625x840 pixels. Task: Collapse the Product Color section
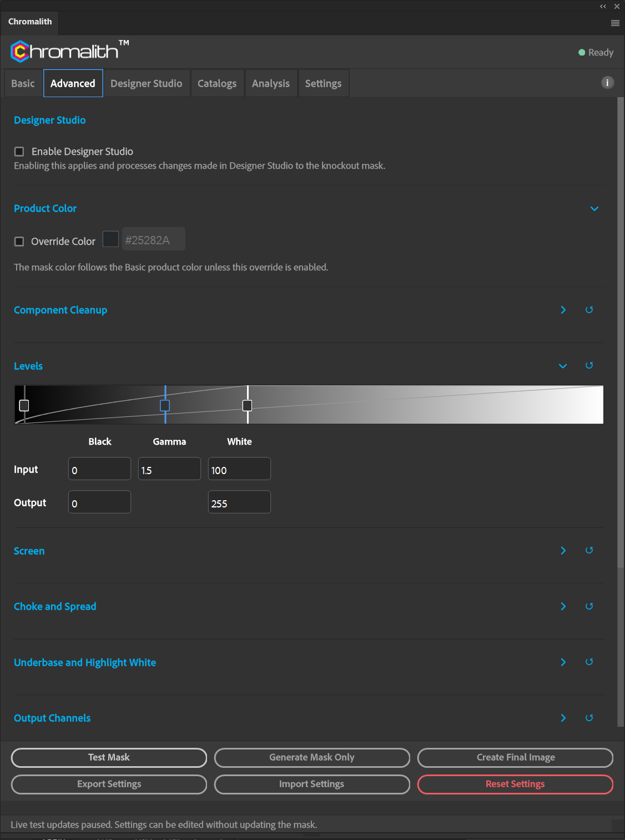pyautogui.click(x=594, y=209)
